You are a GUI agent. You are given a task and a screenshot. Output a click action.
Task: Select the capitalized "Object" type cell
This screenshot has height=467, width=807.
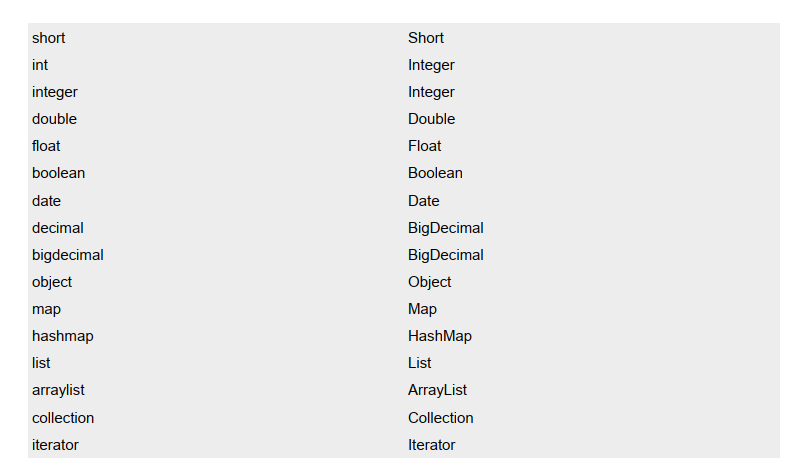point(430,282)
